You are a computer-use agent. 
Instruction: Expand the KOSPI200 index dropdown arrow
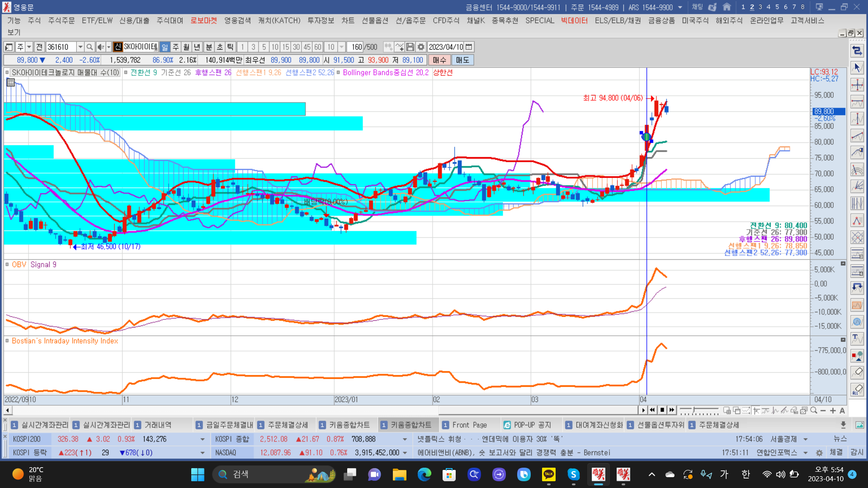(x=202, y=439)
